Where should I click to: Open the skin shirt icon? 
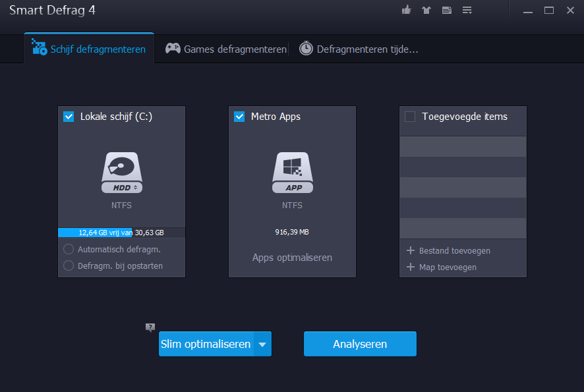coord(426,10)
